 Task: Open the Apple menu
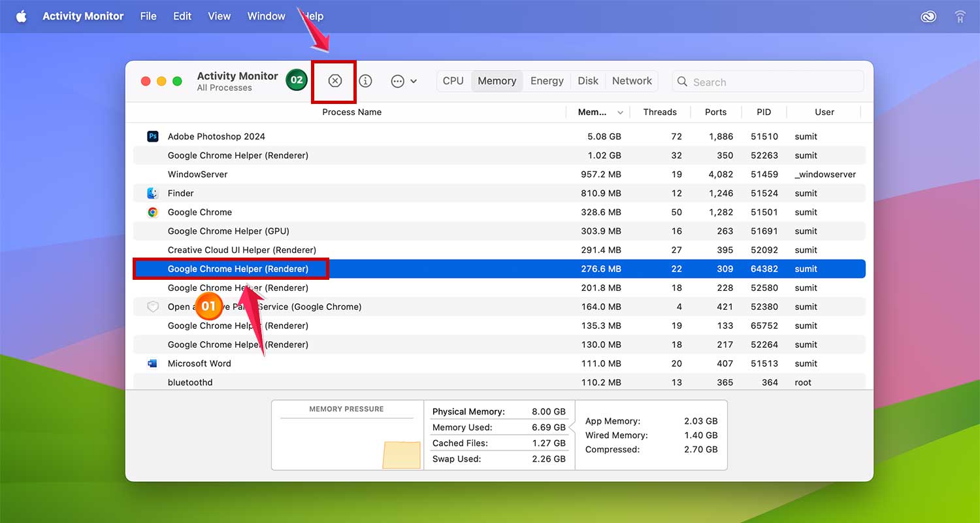pos(21,16)
